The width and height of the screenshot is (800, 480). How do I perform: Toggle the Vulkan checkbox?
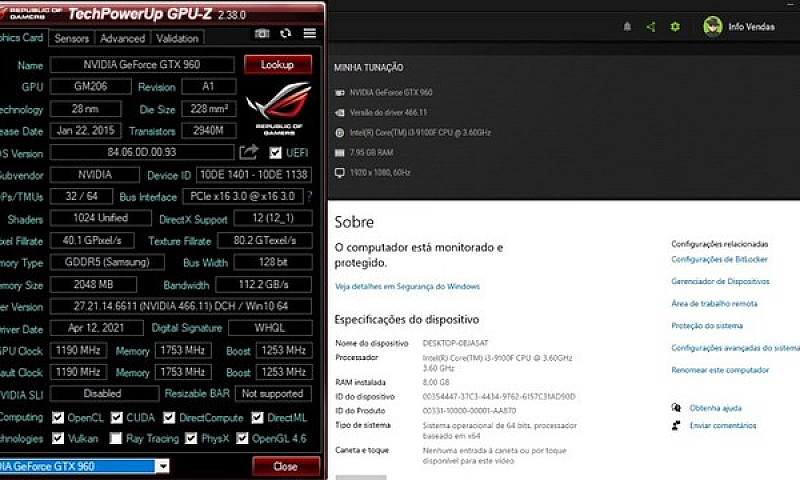(58, 438)
